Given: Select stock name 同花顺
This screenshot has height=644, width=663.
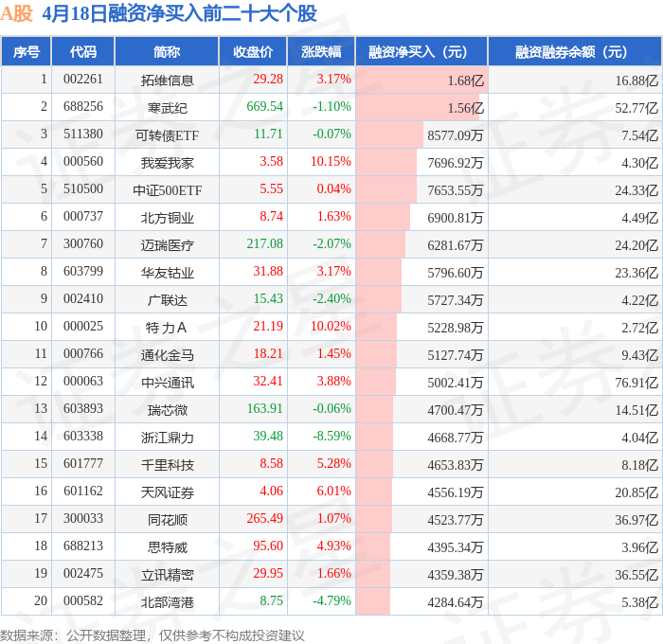Looking at the screenshot, I should tap(168, 520).
